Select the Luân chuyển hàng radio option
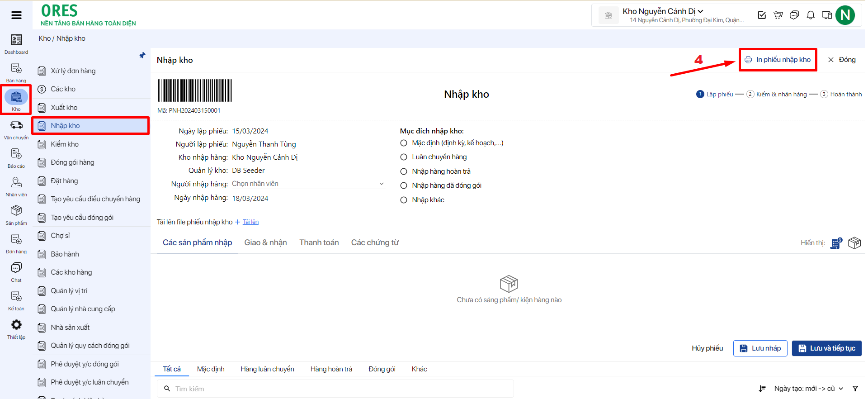Screen dimensions: 868x399 click(404, 157)
